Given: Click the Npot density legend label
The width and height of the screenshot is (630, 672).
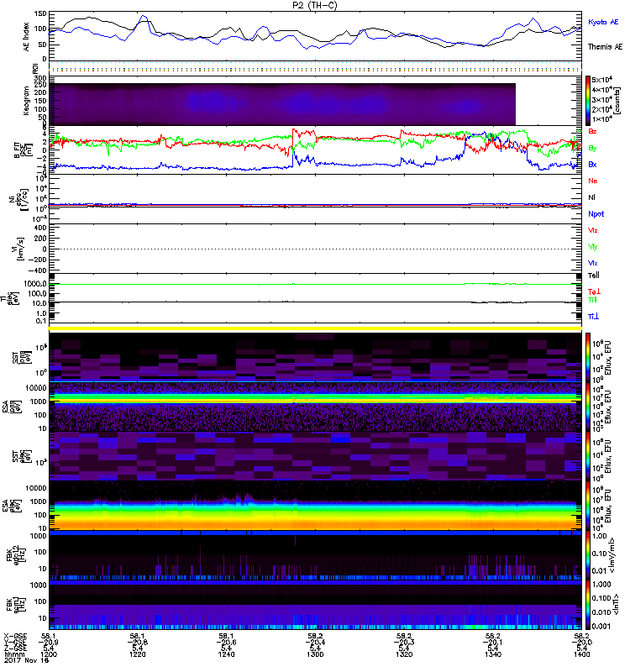Looking at the screenshot, I should tap(595, 213).
